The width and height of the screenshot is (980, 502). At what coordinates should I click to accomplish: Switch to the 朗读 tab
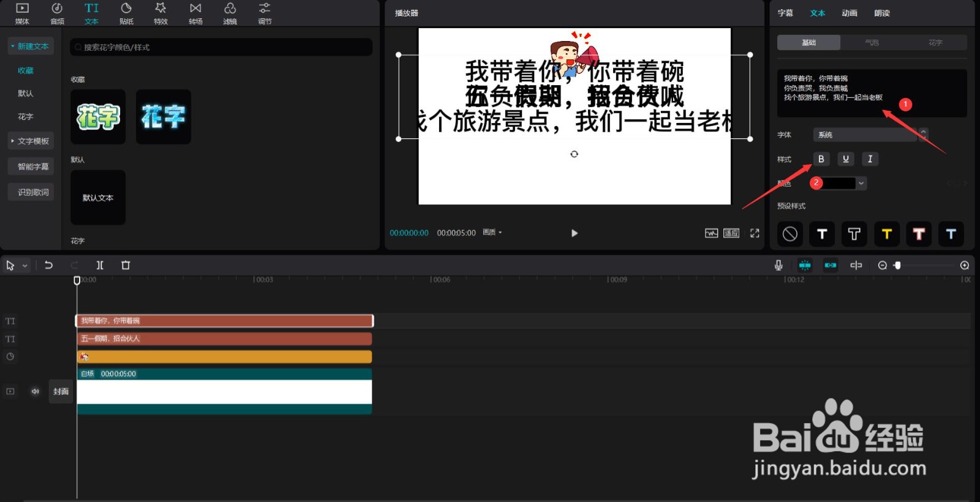tap(882, 13)
